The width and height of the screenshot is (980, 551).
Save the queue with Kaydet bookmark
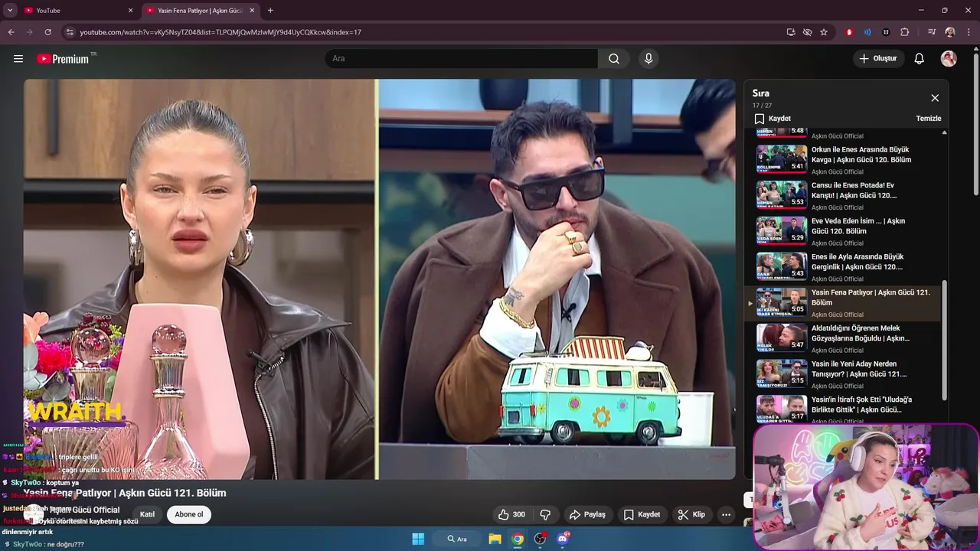tap(773, 119)
